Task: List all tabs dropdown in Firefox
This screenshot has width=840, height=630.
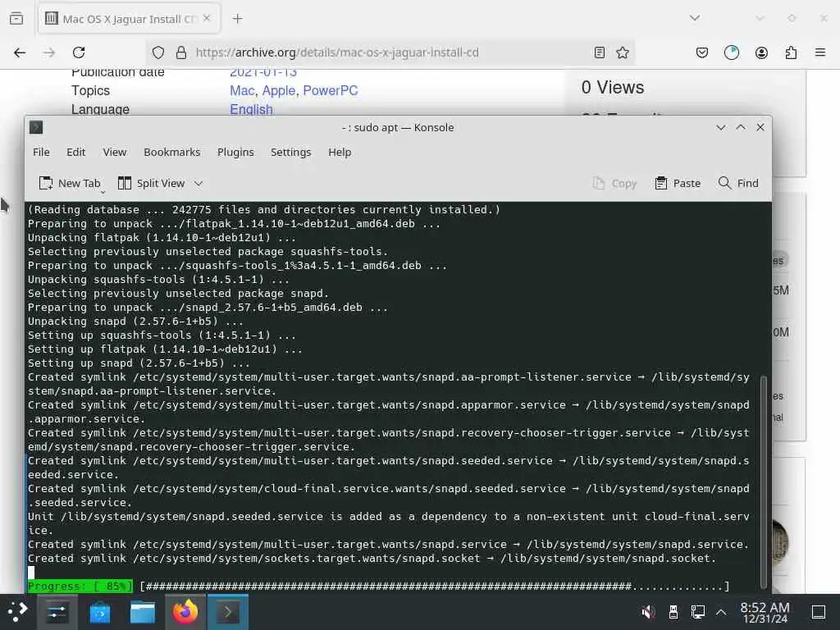Action: (x=695, y=18)
